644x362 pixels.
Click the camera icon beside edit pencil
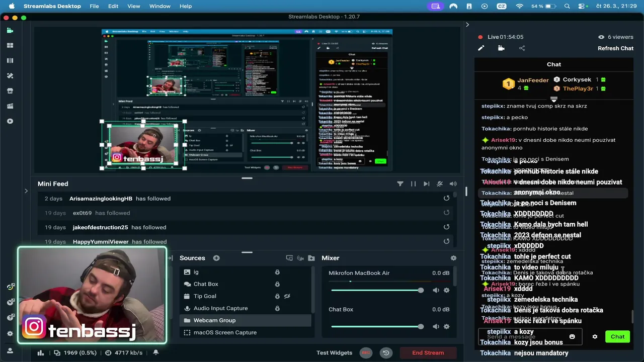(501, 48)
